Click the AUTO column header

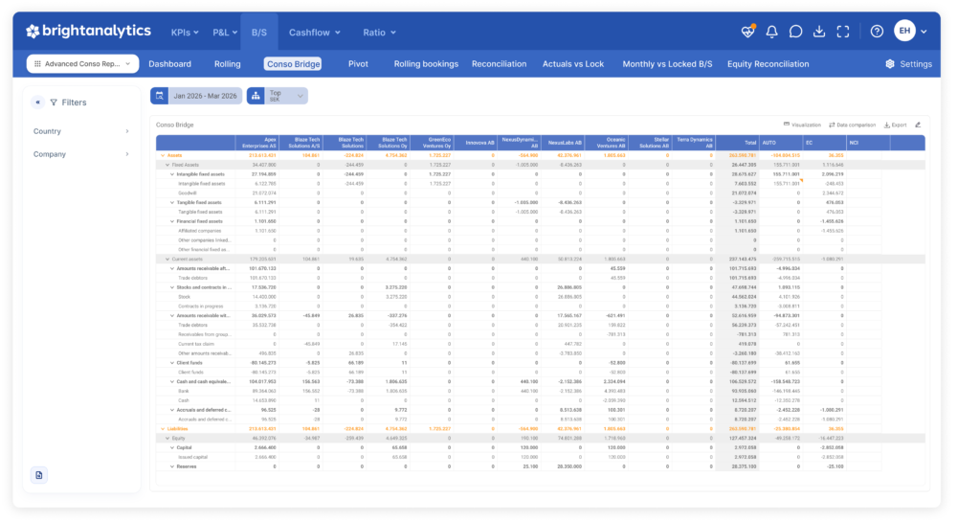click(781, 143)
